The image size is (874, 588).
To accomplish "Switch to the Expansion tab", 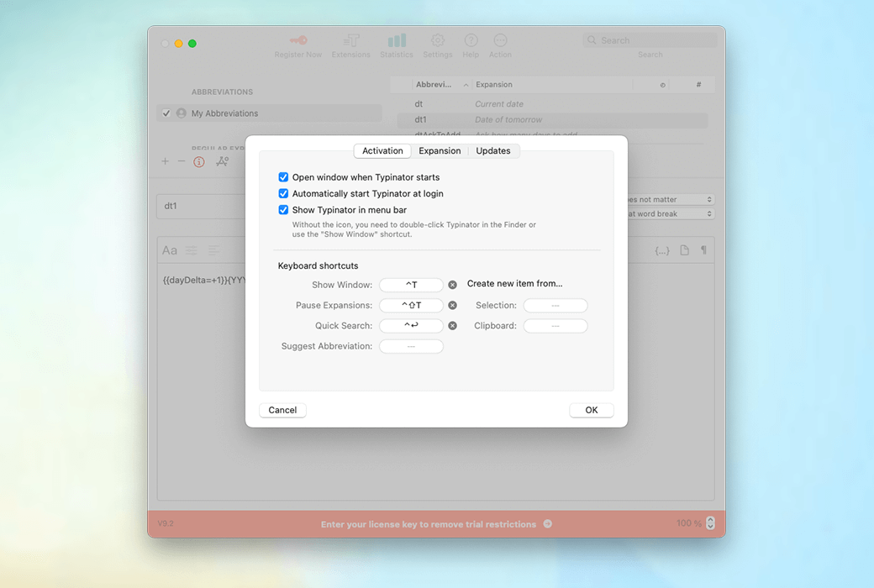I will coord(440,150).
